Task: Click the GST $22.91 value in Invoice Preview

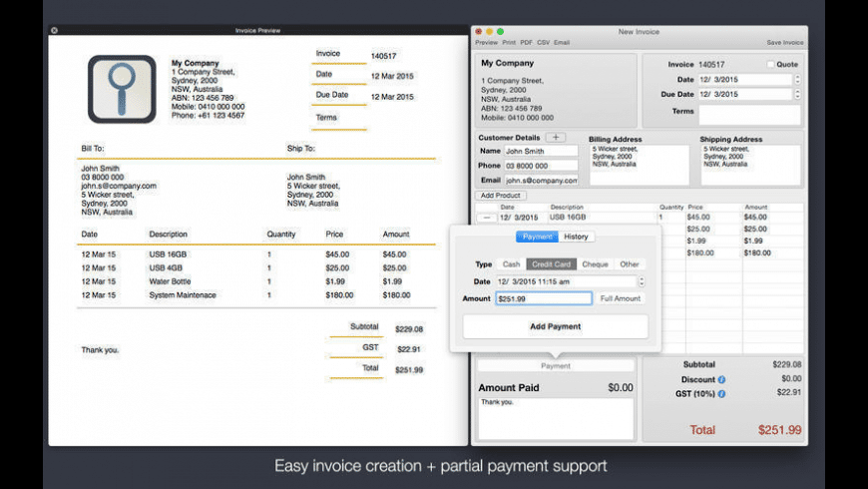Action: (x=409, y=349)
